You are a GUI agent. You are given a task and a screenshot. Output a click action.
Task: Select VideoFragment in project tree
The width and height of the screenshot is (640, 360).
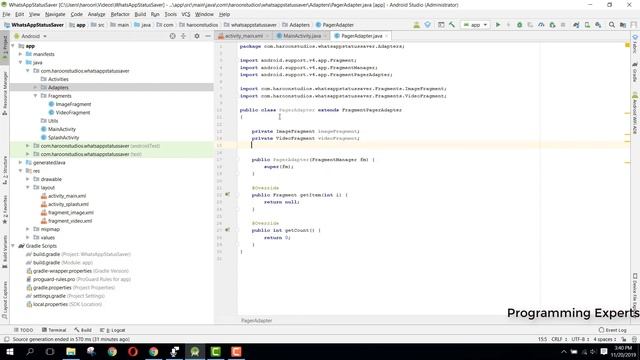72,112
